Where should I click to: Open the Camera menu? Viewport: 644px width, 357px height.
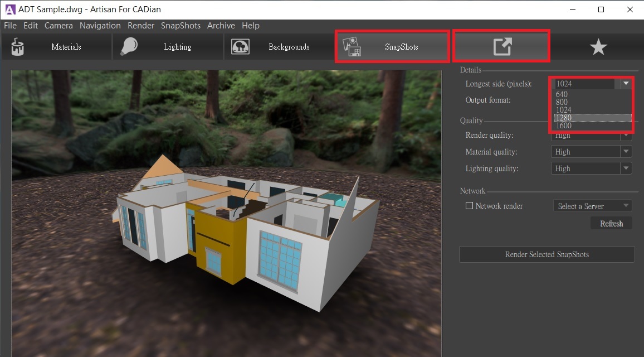(x=58, y=26)
